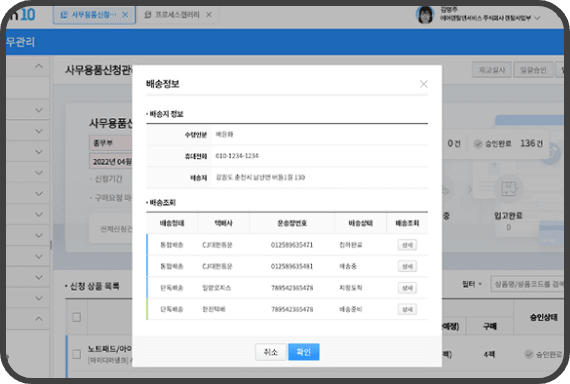The height and width of the screenshot is (384, 570).
Task: Click the 한진택배 carrier cell
Action: 214,309
